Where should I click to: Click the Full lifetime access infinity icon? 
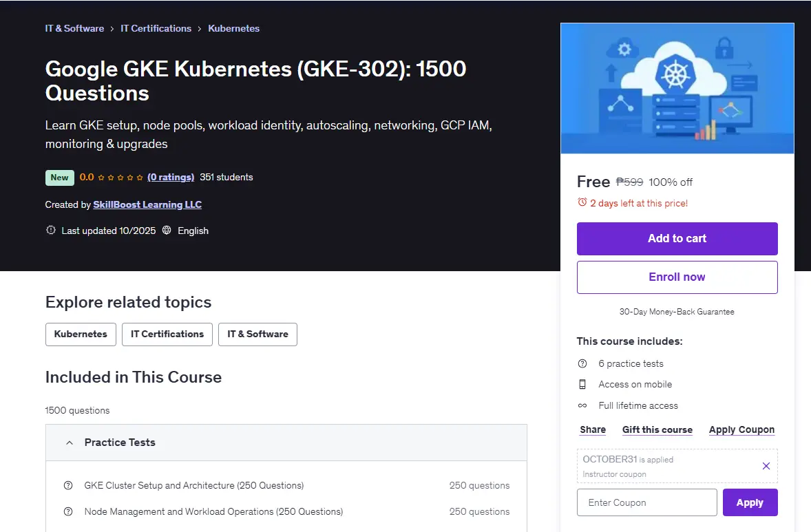(x=582, y=405)
